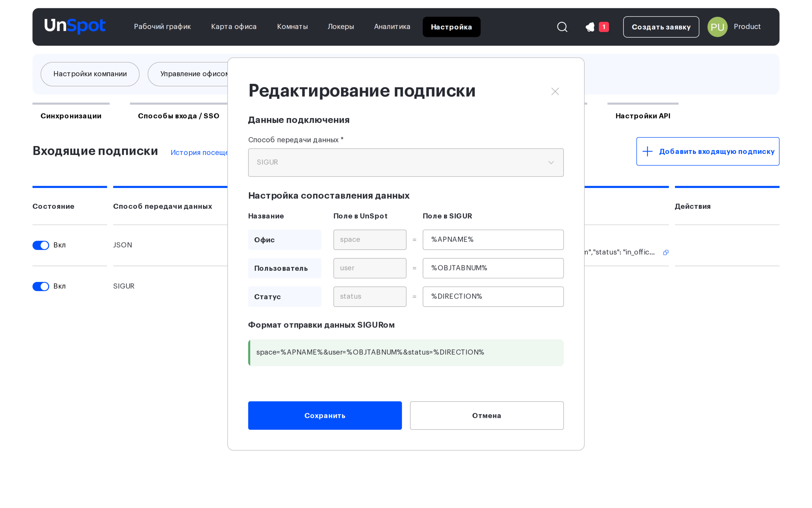Click the Статус mapping label
The height and width of the screenshot is (508, 812).
[285, 296]
